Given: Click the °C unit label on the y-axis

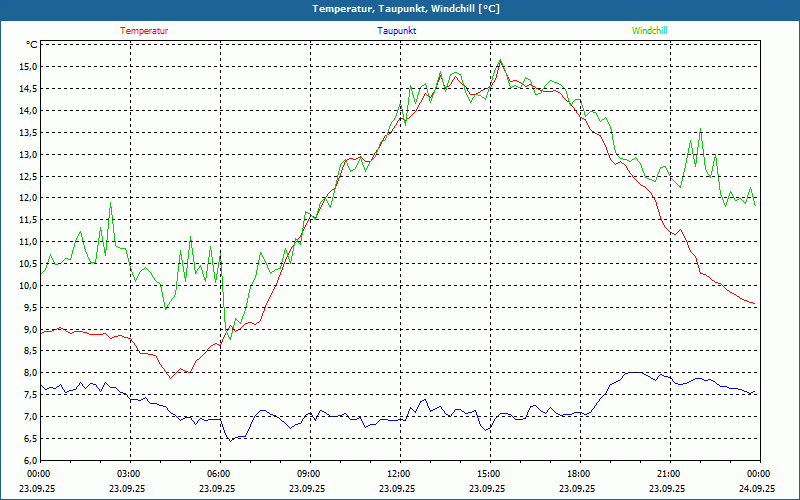Looking at the screenshot, I should [x=32, y=45].
